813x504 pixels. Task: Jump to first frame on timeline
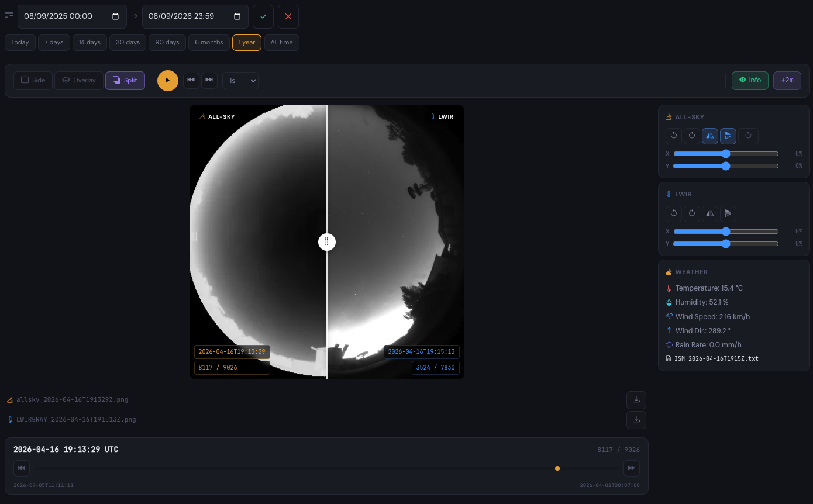(22, 468)
